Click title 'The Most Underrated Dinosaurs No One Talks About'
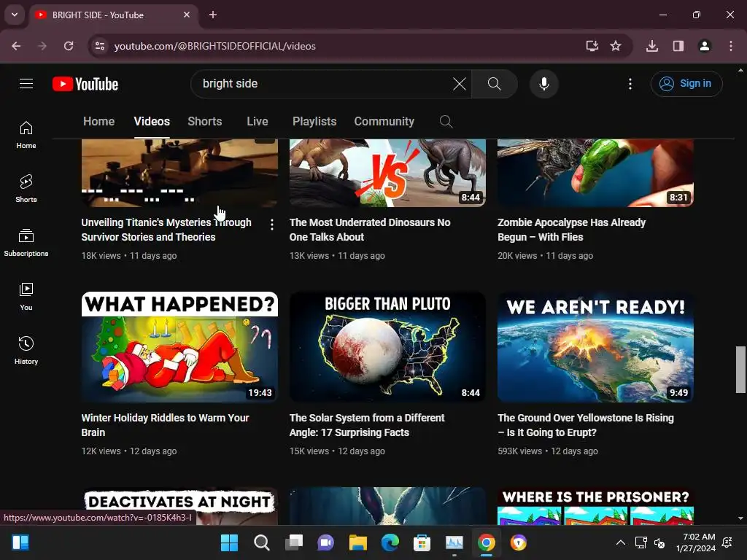The image size is (747, 560). 370,230
